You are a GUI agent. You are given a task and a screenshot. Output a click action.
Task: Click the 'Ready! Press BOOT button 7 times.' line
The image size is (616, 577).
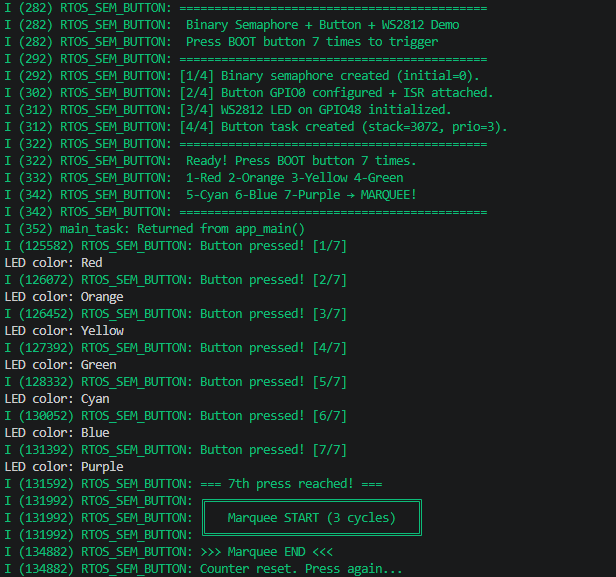coord(210,161)
